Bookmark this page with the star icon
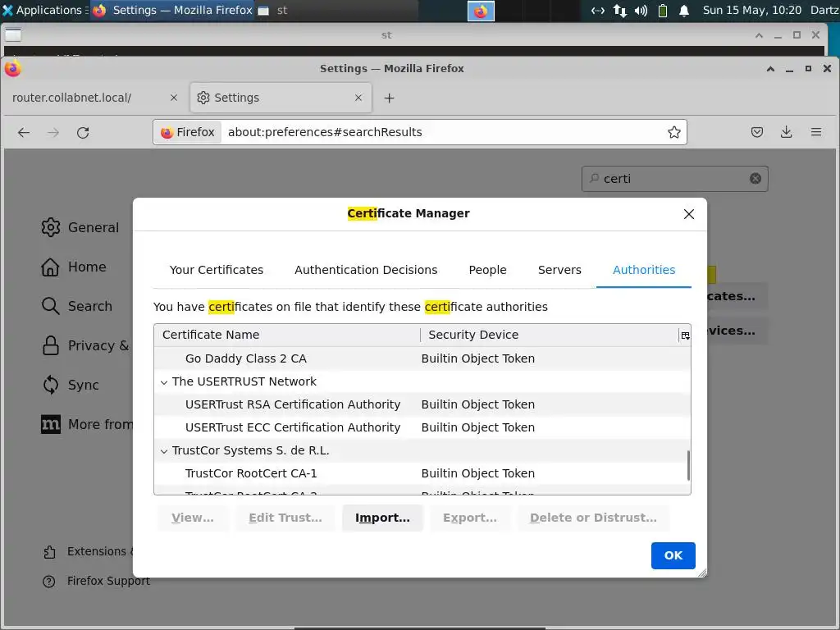The height and width of the screenshot is (630, 840). coord(674,132)
